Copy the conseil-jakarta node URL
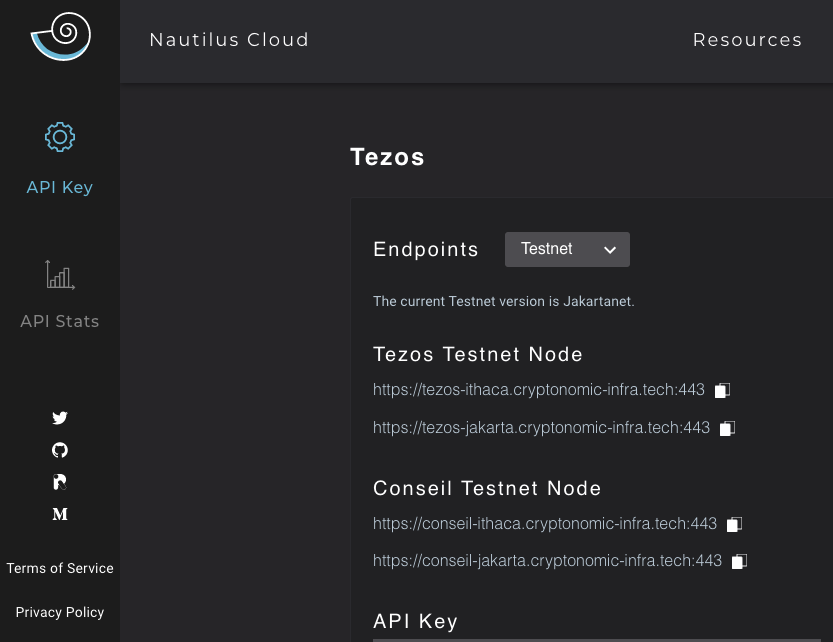 pos(740,561)
